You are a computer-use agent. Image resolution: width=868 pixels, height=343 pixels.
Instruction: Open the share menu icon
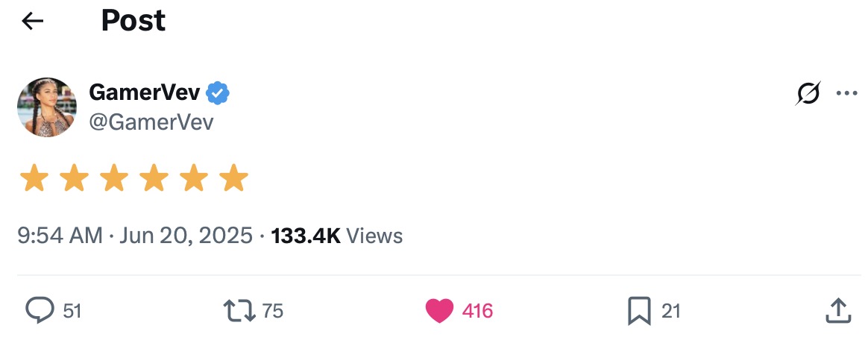click(x=838, y=310)
